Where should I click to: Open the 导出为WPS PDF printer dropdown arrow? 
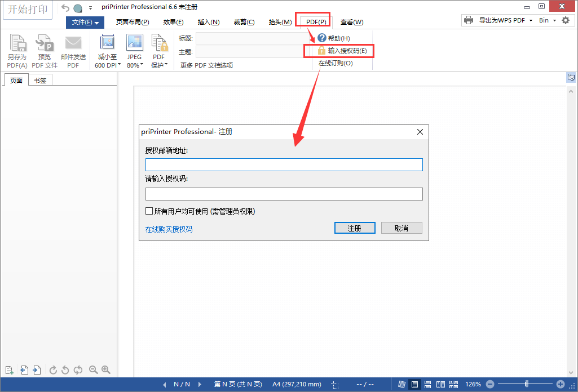coord(531,20)
